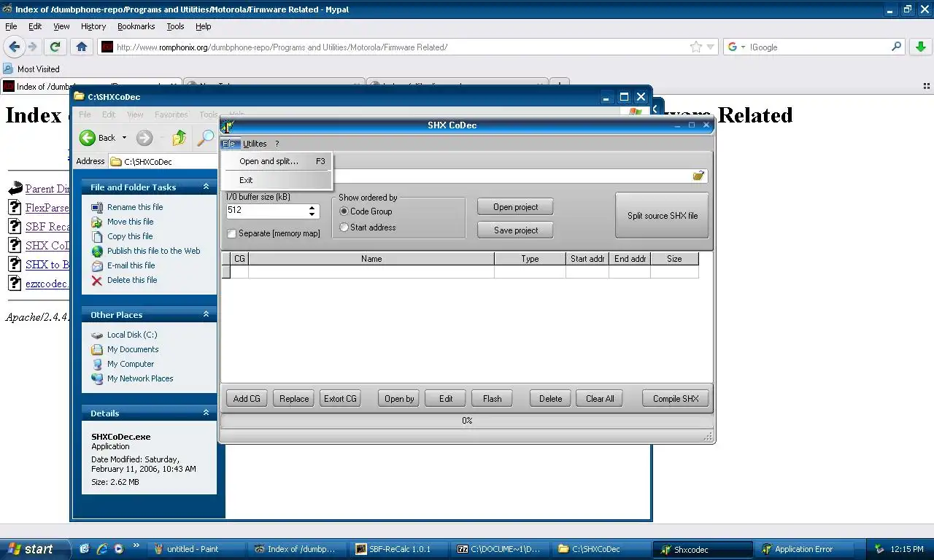Click the Most Visited bookmark
The image size is (934, 560).
[x=31, y=69]
